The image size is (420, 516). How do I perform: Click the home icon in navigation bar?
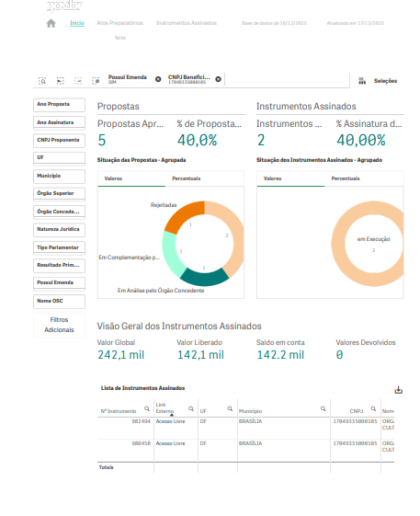click(x=51, y=23)
